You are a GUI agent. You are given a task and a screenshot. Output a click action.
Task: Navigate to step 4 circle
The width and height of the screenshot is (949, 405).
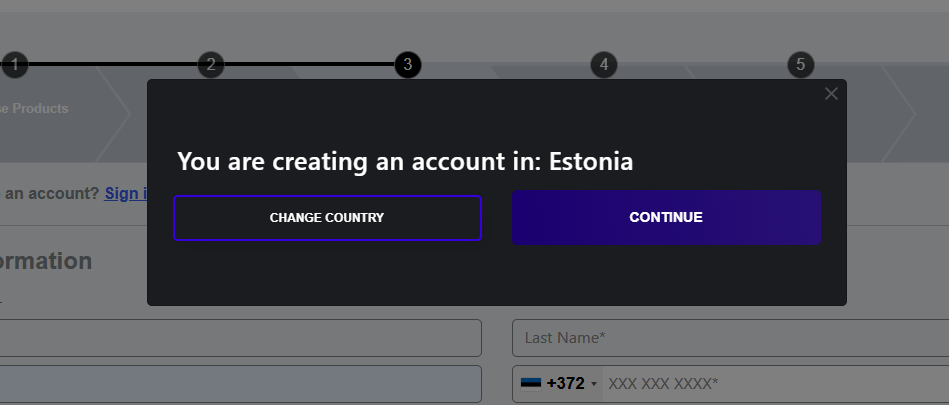pos(603,65)
